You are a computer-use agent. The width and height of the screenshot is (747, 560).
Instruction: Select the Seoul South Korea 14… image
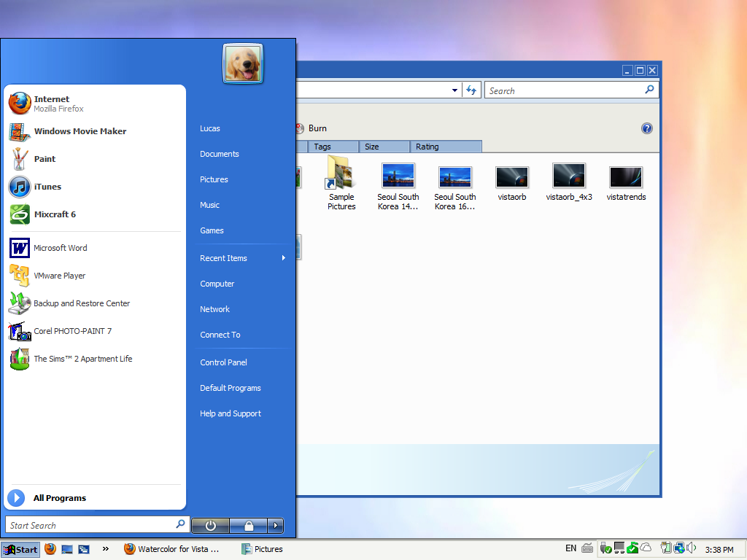pyautogui.click(x=398, y=187)
